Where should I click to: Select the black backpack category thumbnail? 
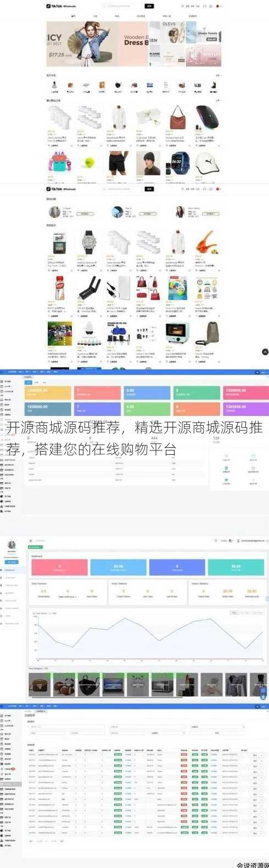(88, 684)
